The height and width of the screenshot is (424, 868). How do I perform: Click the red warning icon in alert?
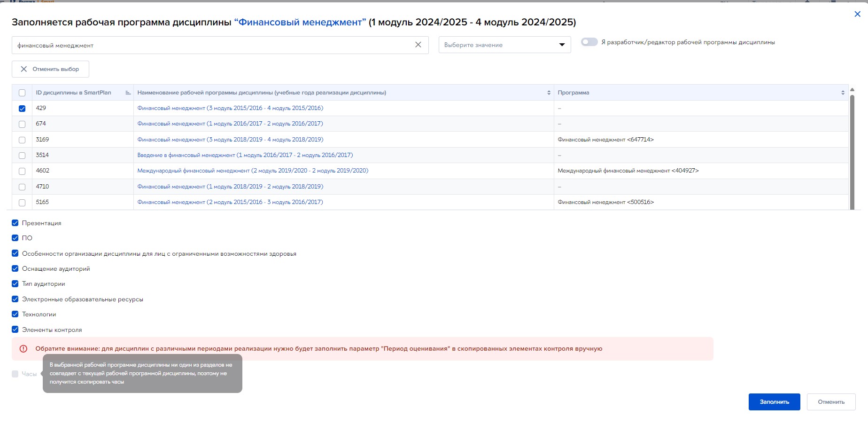point(23,349)
